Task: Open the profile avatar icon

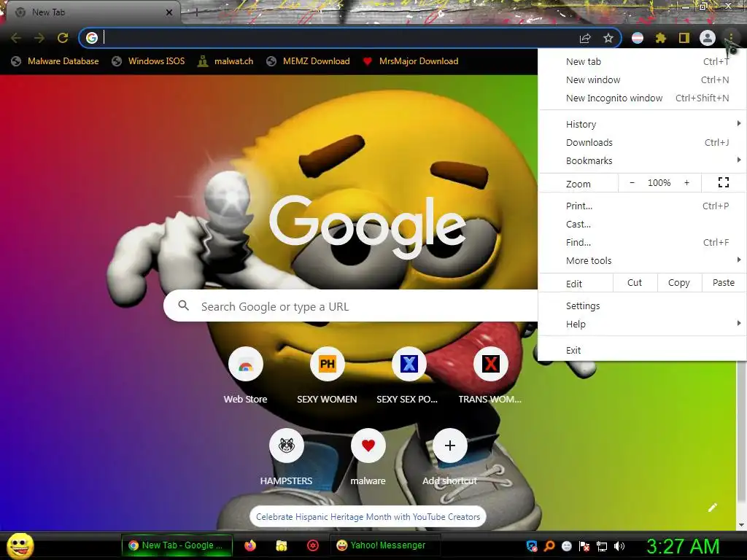Action: click(x=708, y=38)
